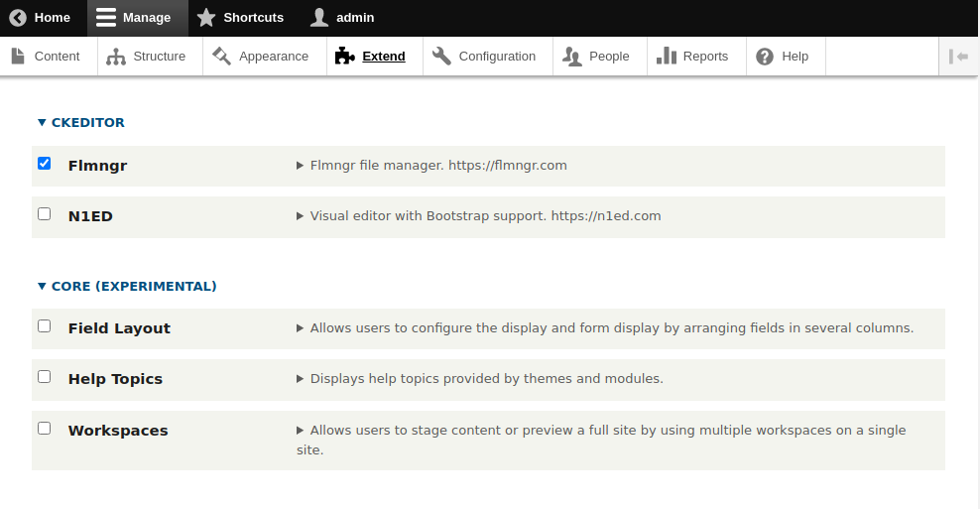Toggle the Manage toolbar tray
Screen dimensions: 980x509
(138, 18)
